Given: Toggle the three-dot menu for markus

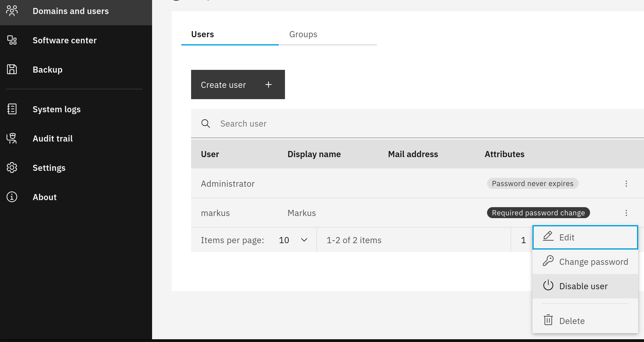Looking at the screenshot, I should tap(626, 213).
